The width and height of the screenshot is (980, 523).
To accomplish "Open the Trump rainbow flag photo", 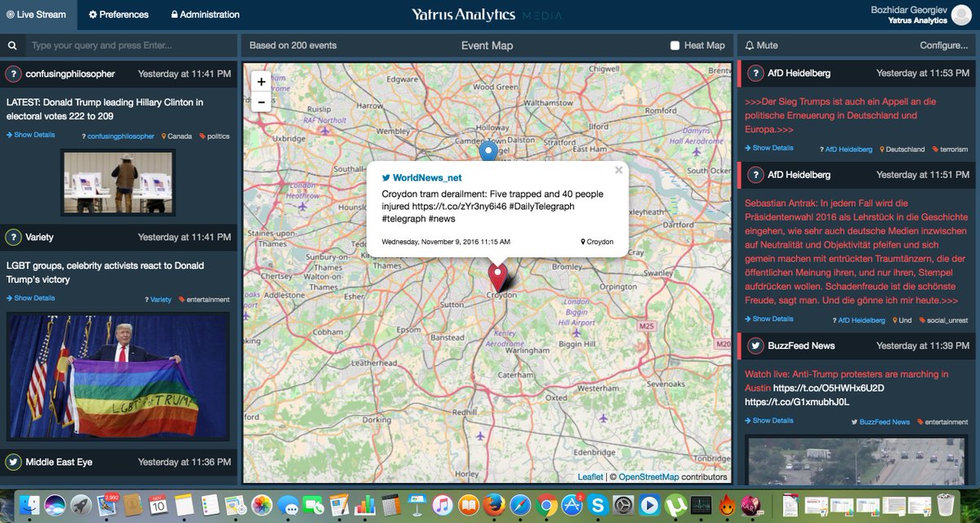I will coord(118,375).
